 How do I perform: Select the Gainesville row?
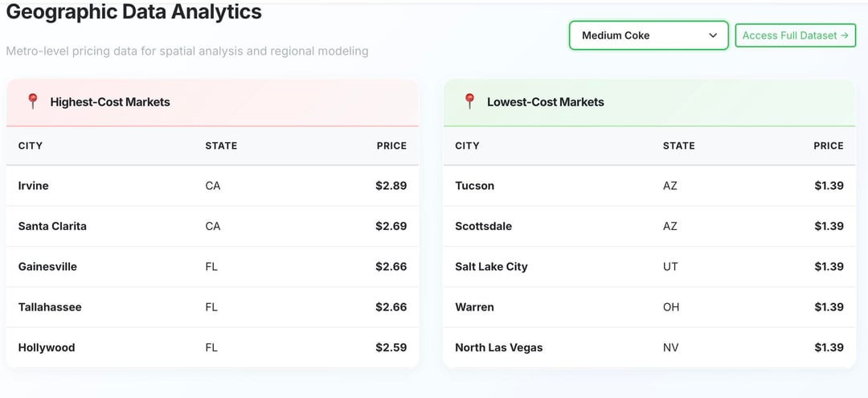(x=212, y=267)
